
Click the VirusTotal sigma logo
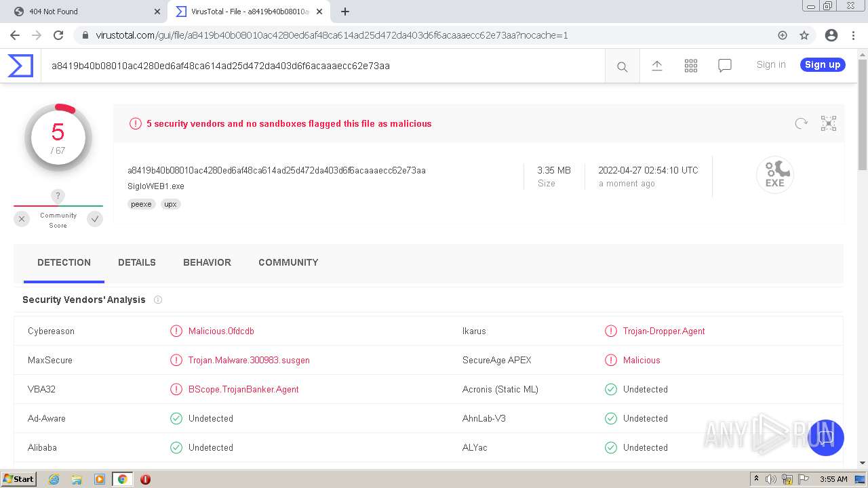click(x=20, y=66)
